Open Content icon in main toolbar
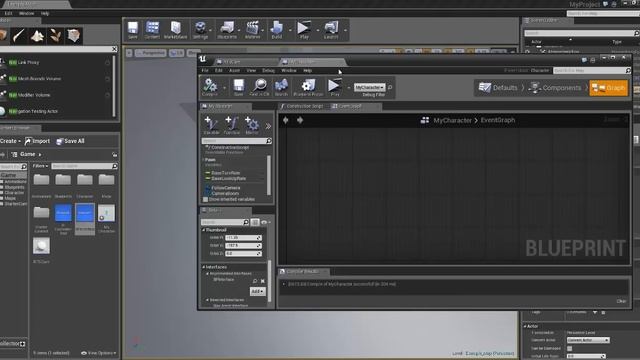This screenshot has height=360, width=640. coord(152,30)
